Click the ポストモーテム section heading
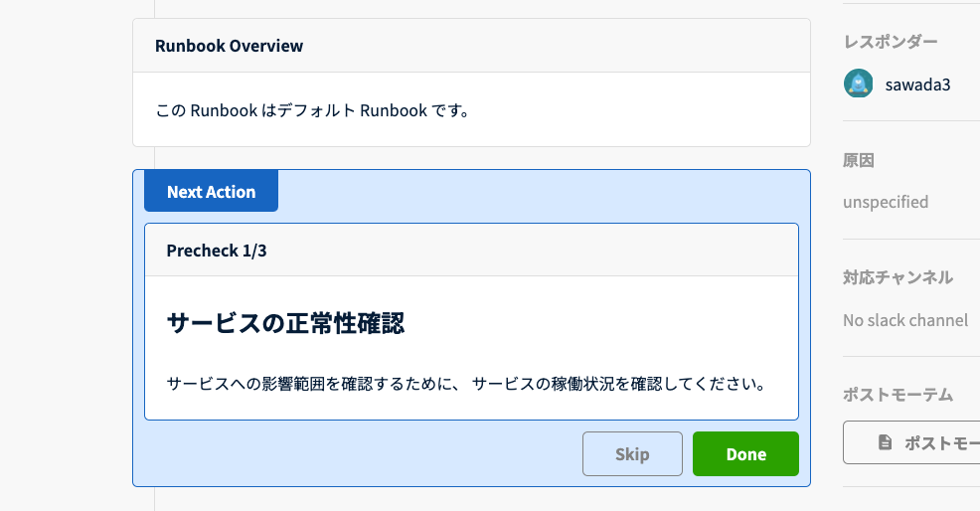Screen dimensions: 980x511 (x=898, y=395)
